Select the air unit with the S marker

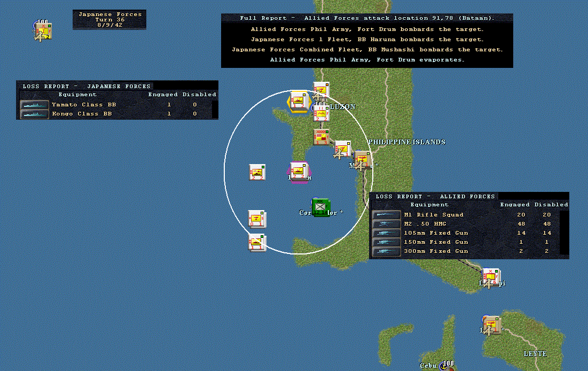point(257,219)
